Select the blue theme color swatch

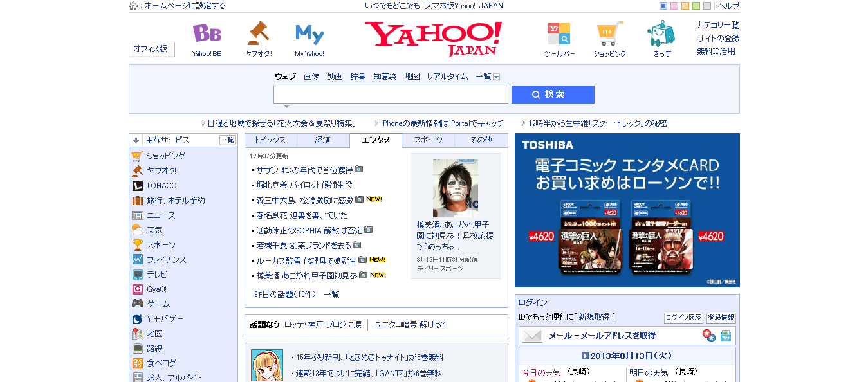(x=663, y=6)
